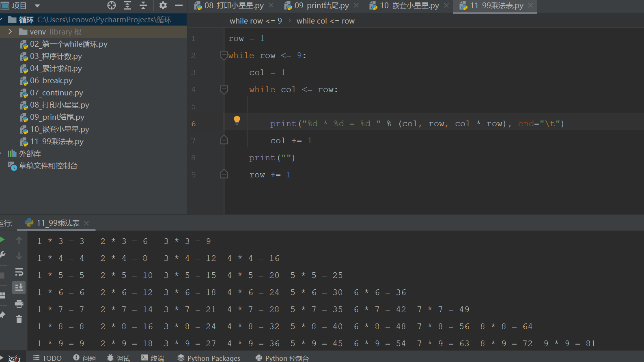Close the 08_打印小星星.py tab
The image size is (644, 362).
pos(271,5)
